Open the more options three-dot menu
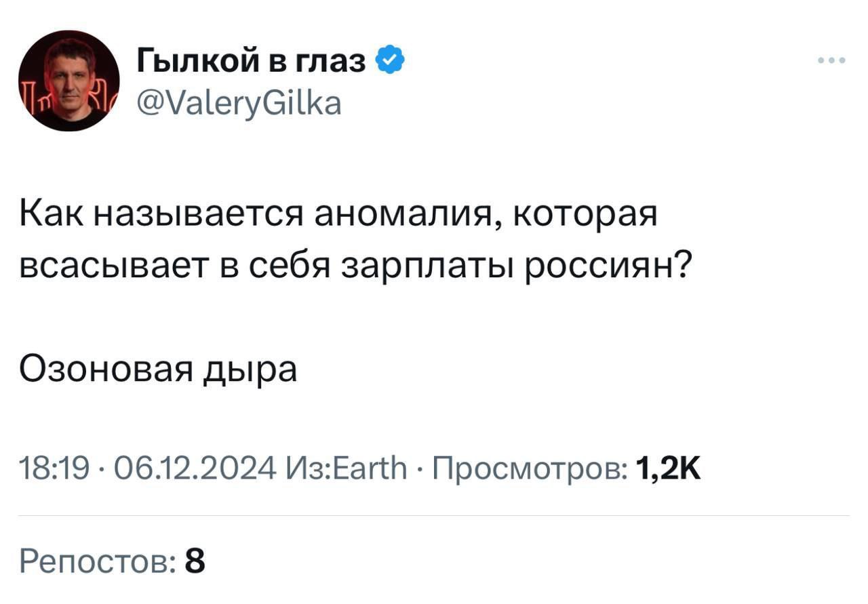 831,61
